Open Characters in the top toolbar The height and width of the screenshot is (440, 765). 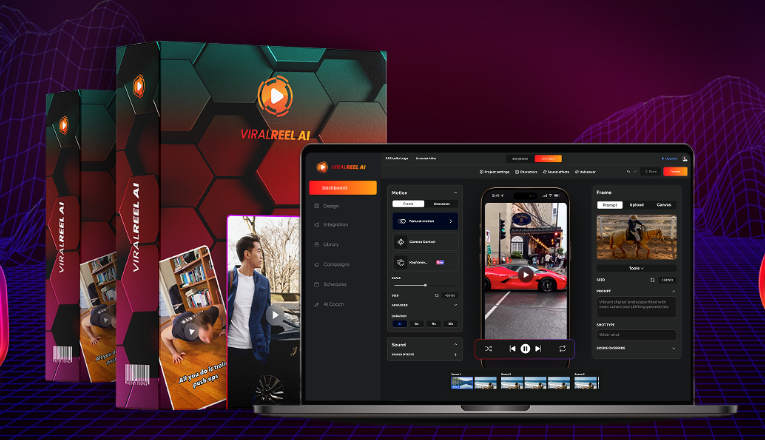click(x=526, y=172)
